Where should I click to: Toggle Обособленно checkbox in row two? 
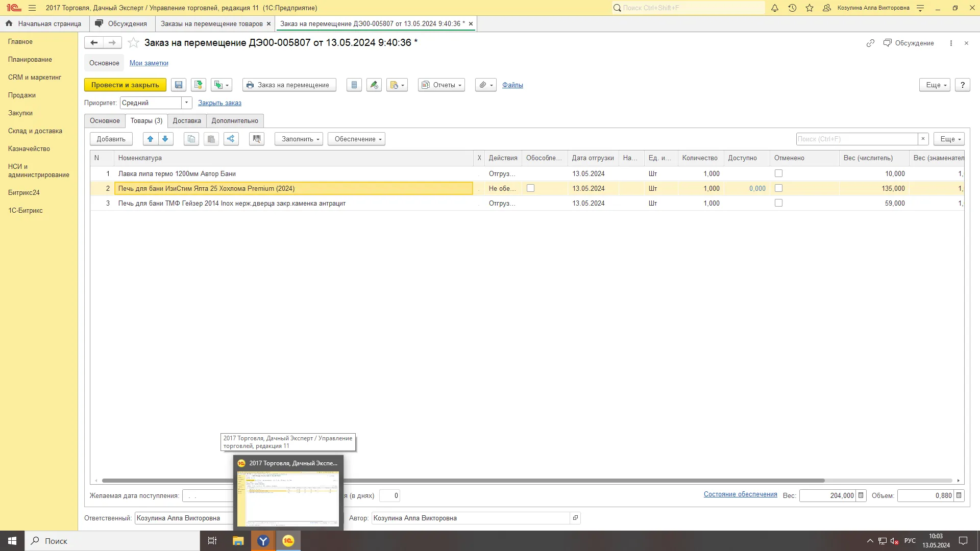(x=530, y=188)
